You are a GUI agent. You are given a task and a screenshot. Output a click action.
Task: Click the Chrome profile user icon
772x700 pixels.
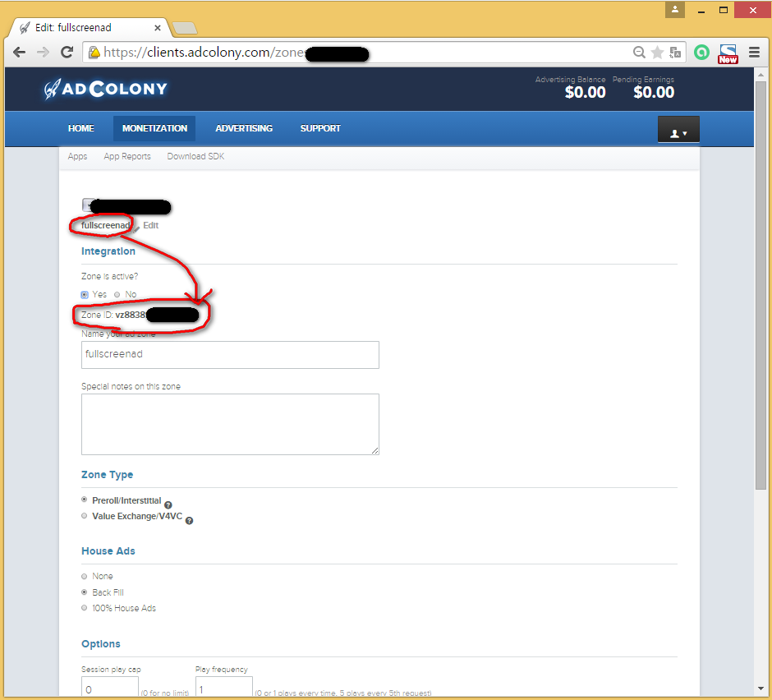675,9
